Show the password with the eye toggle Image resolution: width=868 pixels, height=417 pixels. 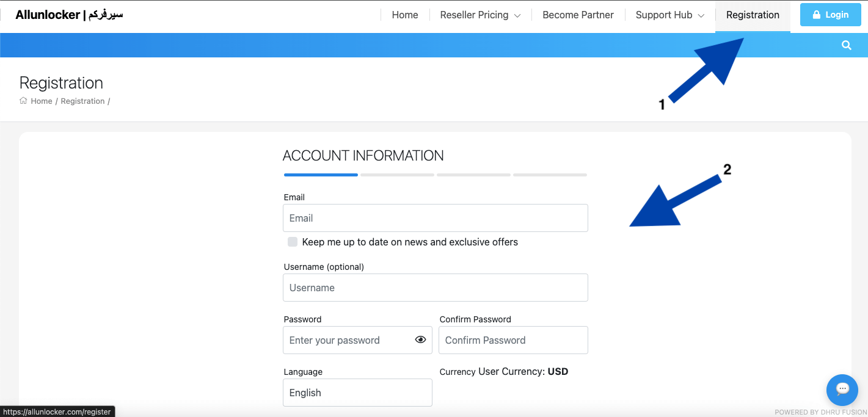pyautogui.click(x=420, y=339)
